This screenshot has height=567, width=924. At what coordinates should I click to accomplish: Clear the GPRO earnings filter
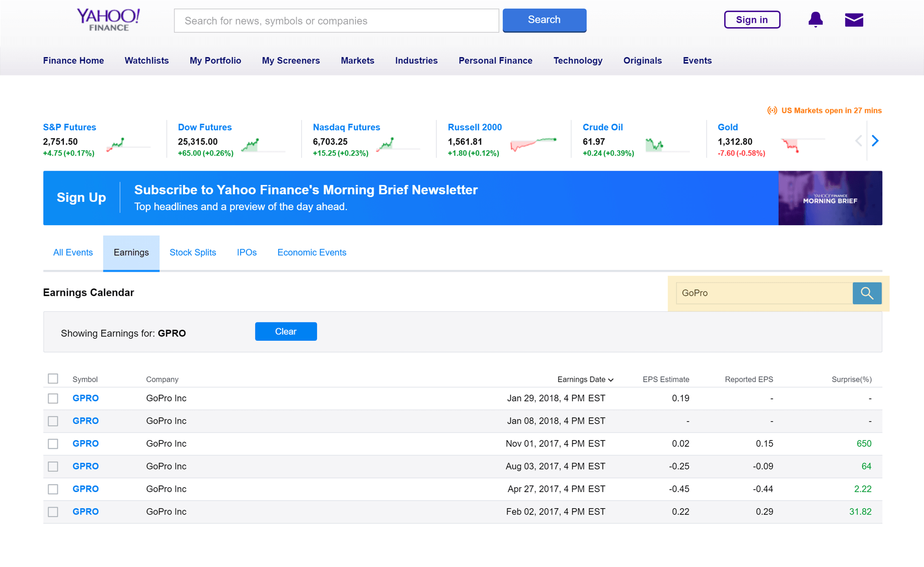pos(286,332)
